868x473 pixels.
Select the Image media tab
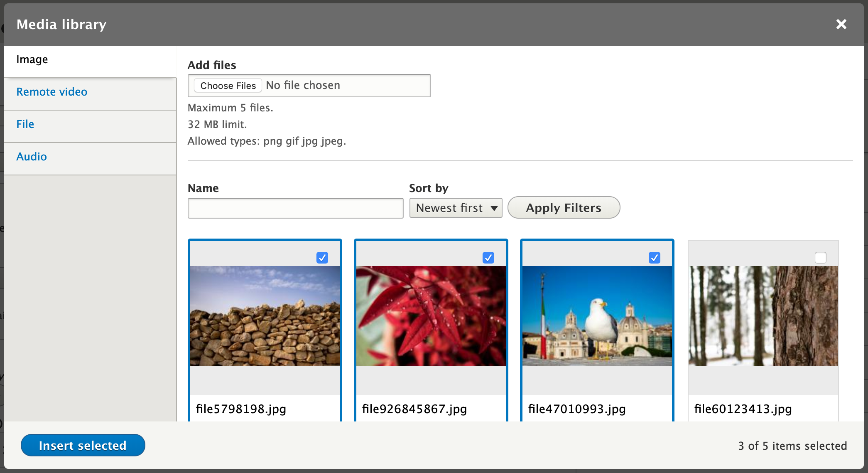(32, 59)
